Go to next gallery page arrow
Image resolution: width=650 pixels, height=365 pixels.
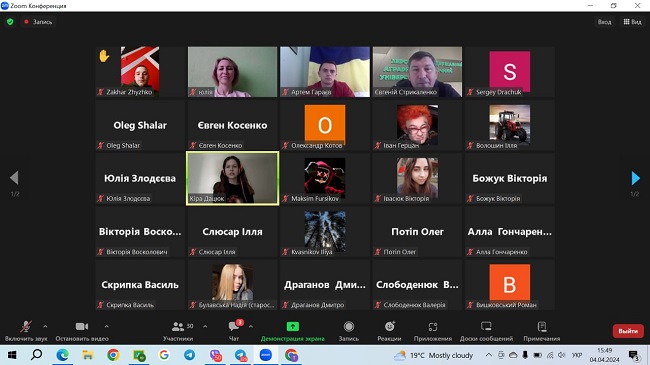(635, 178)
